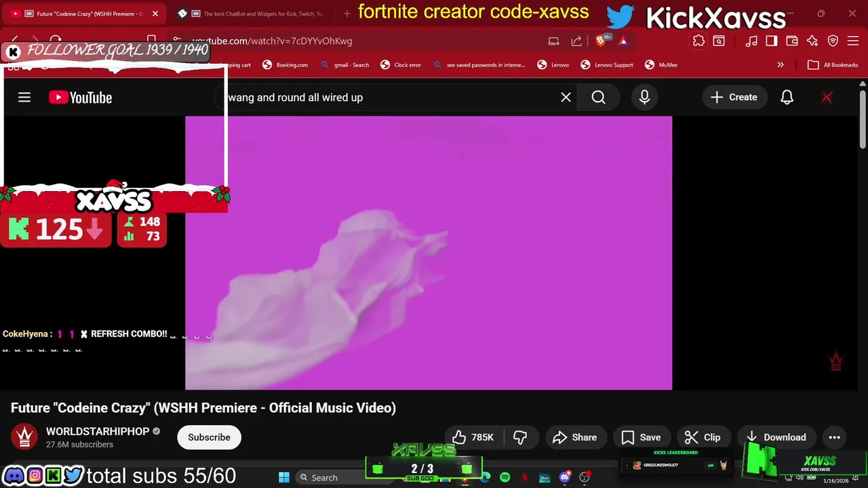This screenshot has height=488, width=868.
Task: Dislike the video with thumbs down
Action: click(x=520, y=437)
